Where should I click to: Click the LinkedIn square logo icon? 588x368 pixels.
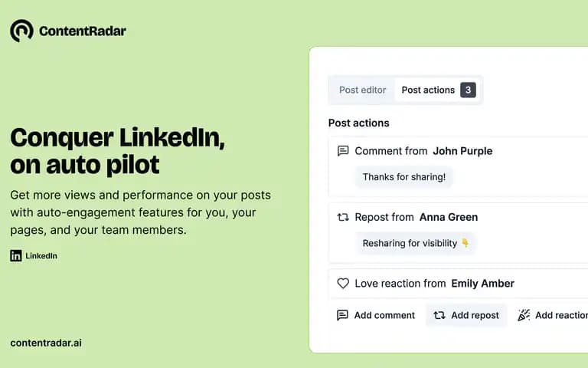(x=16, y=256)
